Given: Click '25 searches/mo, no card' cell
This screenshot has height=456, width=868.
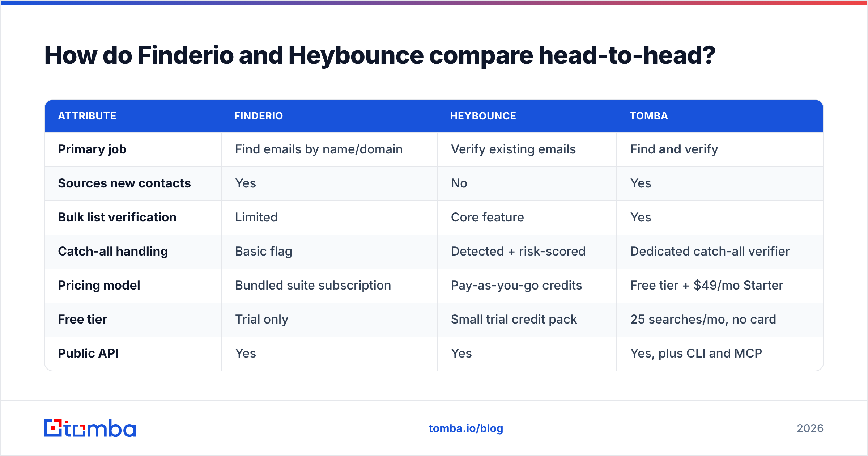Looking at the screenshot, I should 703,319.
